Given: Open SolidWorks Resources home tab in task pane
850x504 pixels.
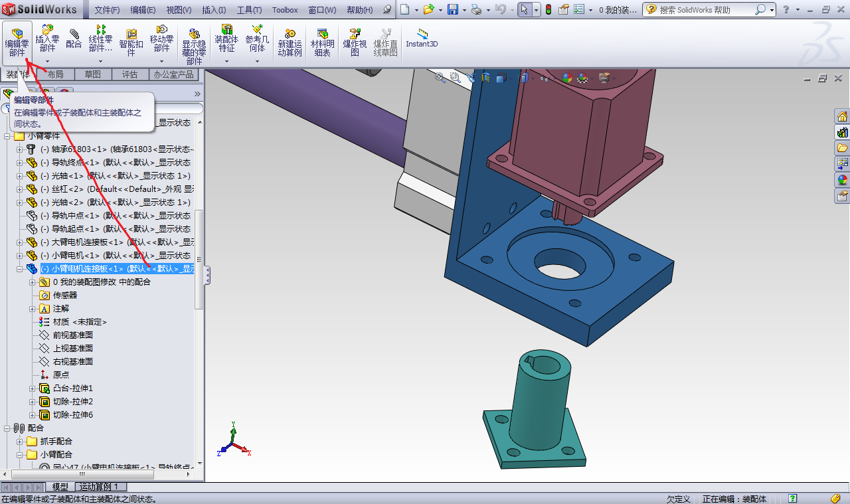Looking at the screenshot, I should coord(842,116).
